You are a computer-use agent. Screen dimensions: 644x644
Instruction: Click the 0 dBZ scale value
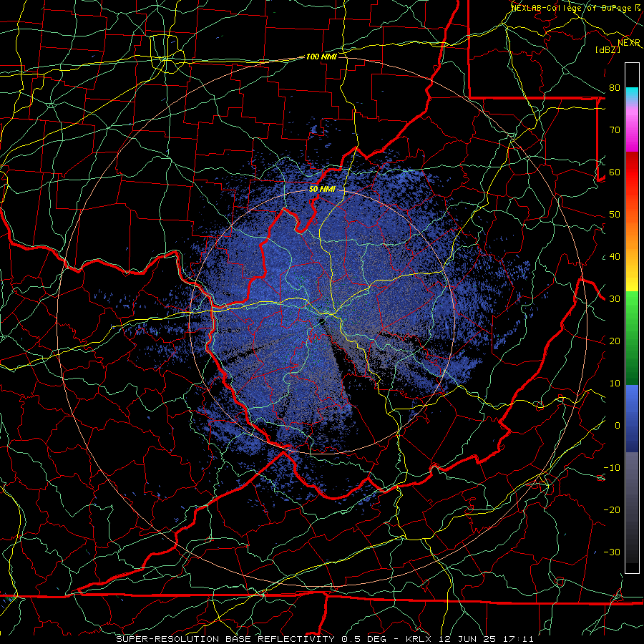[x=618, y=426]
